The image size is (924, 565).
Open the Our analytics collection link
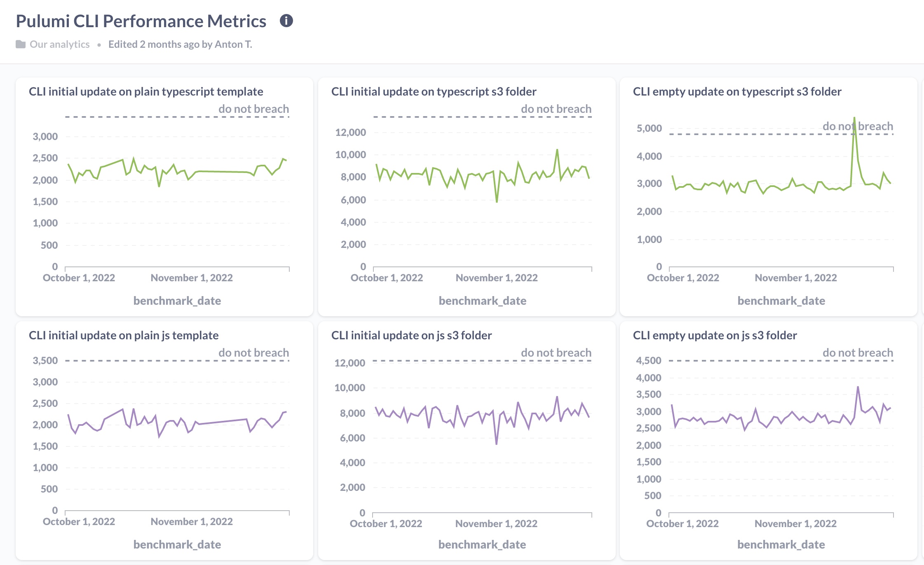(59, 44)
